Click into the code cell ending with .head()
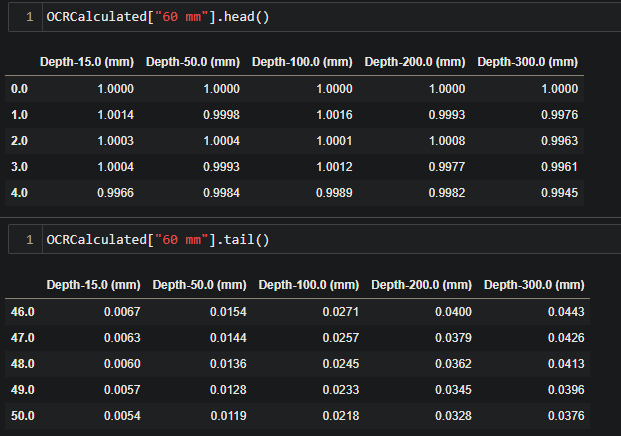Image resolution: width=621 pixels, height=436 pixels. (x=332, y=17)
